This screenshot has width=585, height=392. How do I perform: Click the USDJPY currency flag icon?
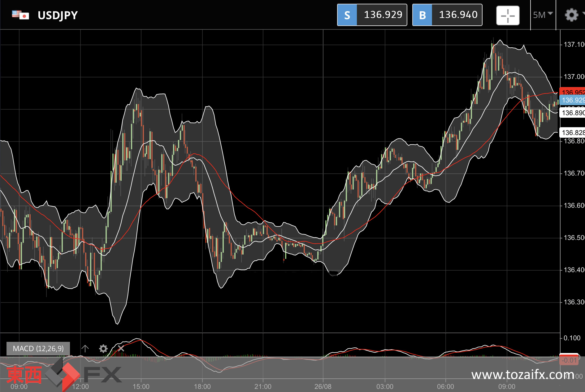pos(20,15)
